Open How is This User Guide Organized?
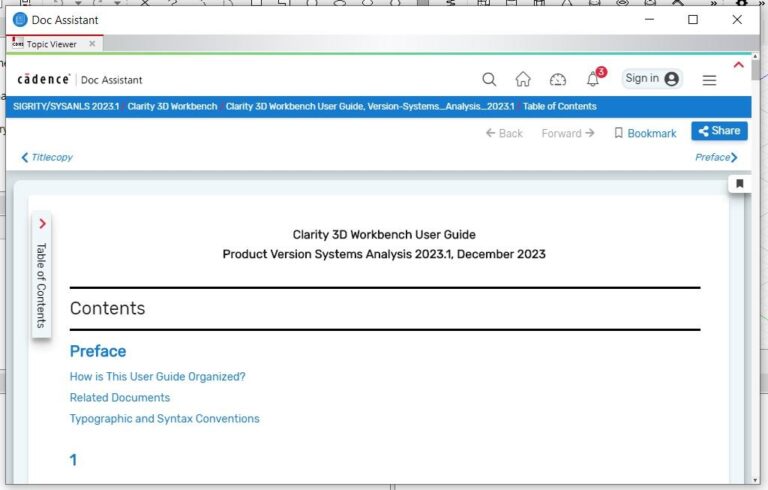 157,376
